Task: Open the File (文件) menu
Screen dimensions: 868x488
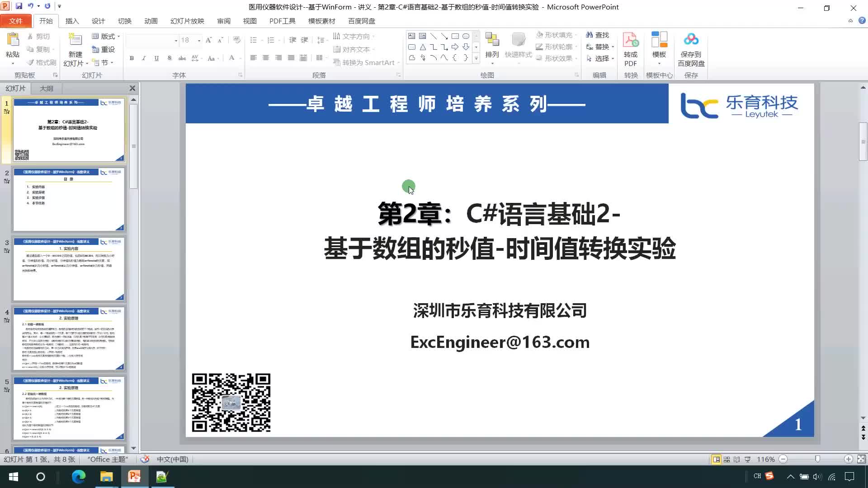Action: click(16, 21)
